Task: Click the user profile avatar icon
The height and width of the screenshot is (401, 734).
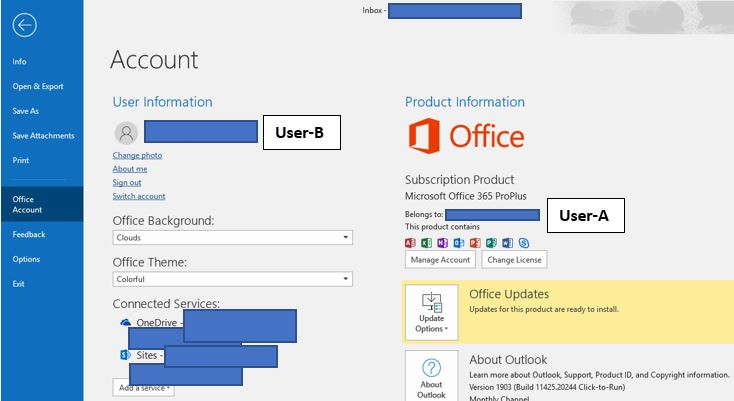Action: coord(126,133)
